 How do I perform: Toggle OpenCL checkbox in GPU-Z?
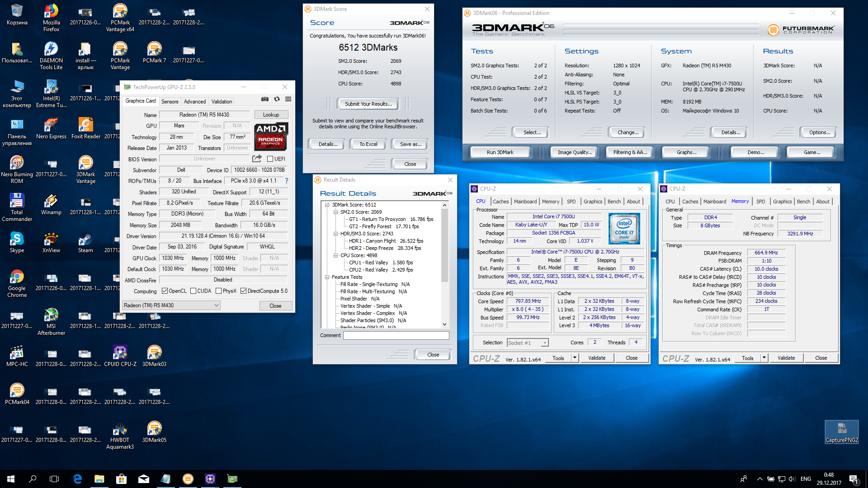(165, 291)
